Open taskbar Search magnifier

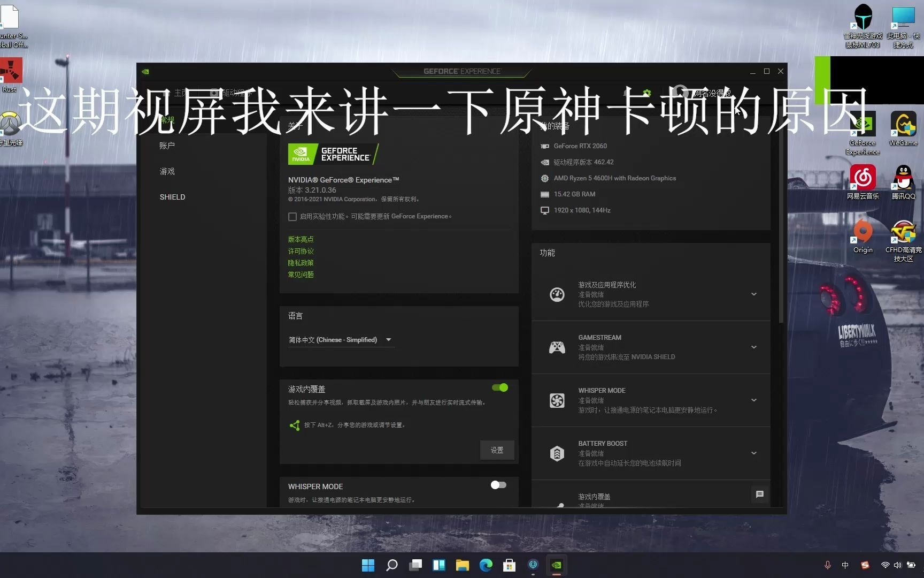click(x=391, y=565)
